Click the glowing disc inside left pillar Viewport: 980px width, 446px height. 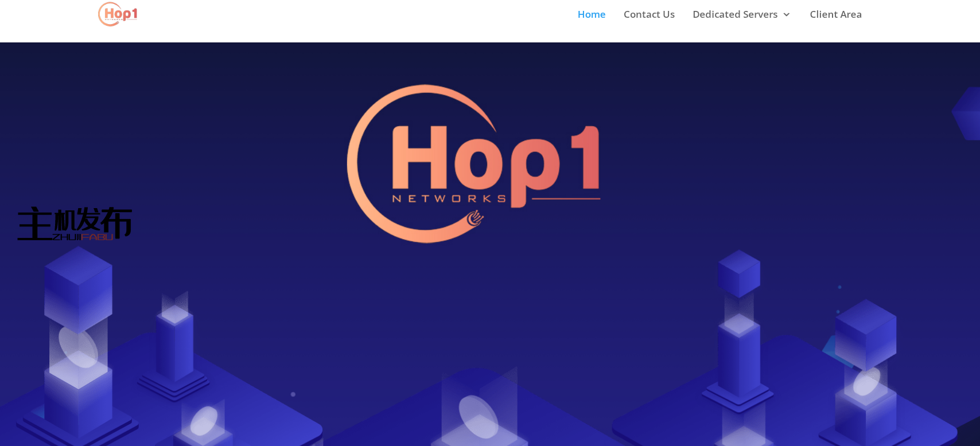click(x=79, y=346)
